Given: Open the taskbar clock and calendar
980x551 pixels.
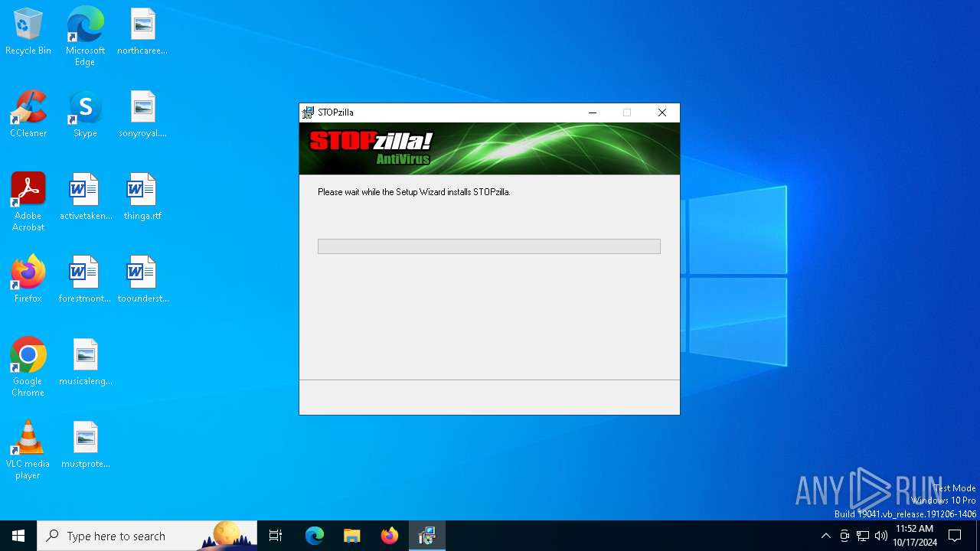Looking at the screenshot, I should pyautogui.click(x=915, y=536).
